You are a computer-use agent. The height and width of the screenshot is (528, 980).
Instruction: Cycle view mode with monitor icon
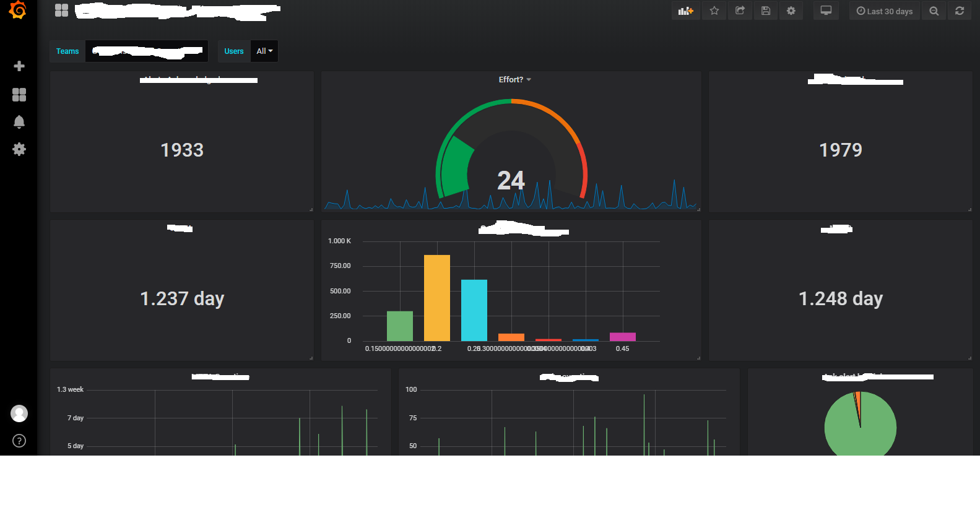pyautogui.click(x=826, y=11)
